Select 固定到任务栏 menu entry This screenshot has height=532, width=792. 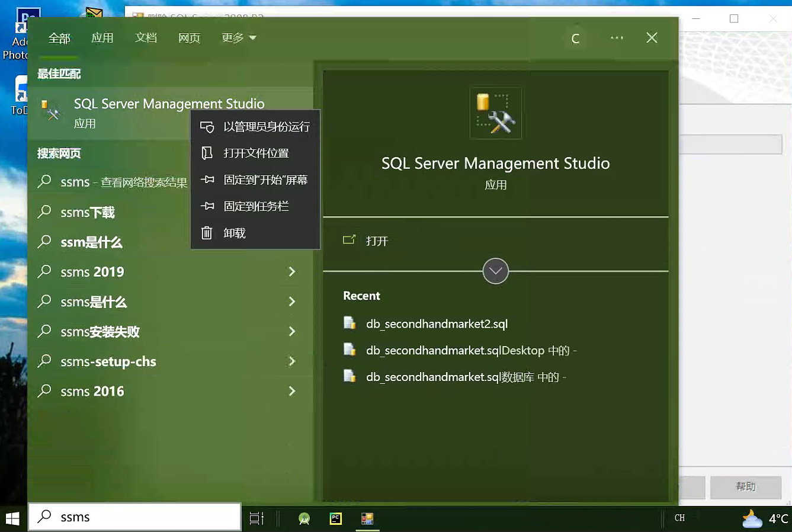coord(255,206)
